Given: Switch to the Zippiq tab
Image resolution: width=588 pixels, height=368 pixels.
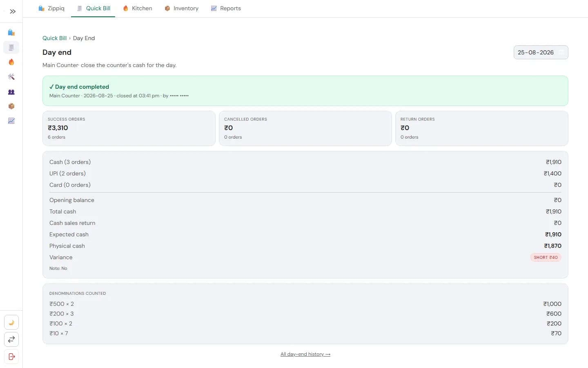Looking at the screenshot, I should point(51,8).
